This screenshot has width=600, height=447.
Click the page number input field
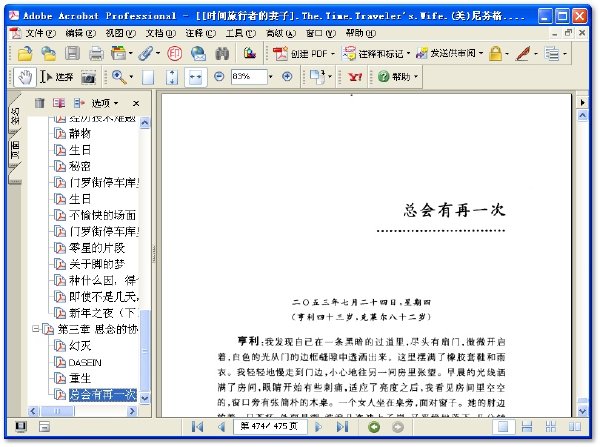(270, 426)
